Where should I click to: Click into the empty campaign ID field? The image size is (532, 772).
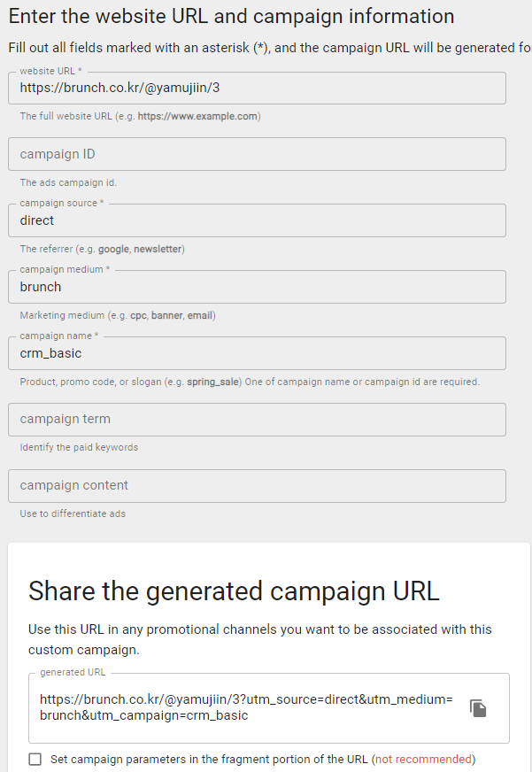pos(257,154)
